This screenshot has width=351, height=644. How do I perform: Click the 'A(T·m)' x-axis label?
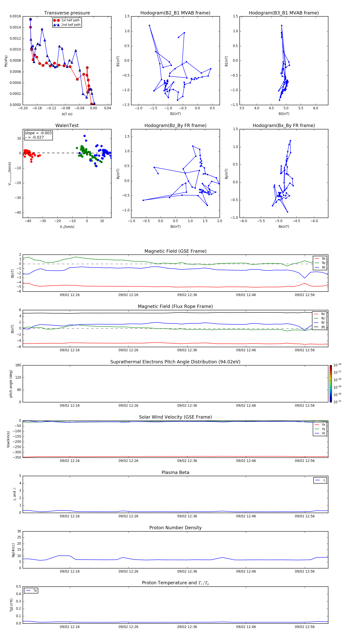point(67,114)
